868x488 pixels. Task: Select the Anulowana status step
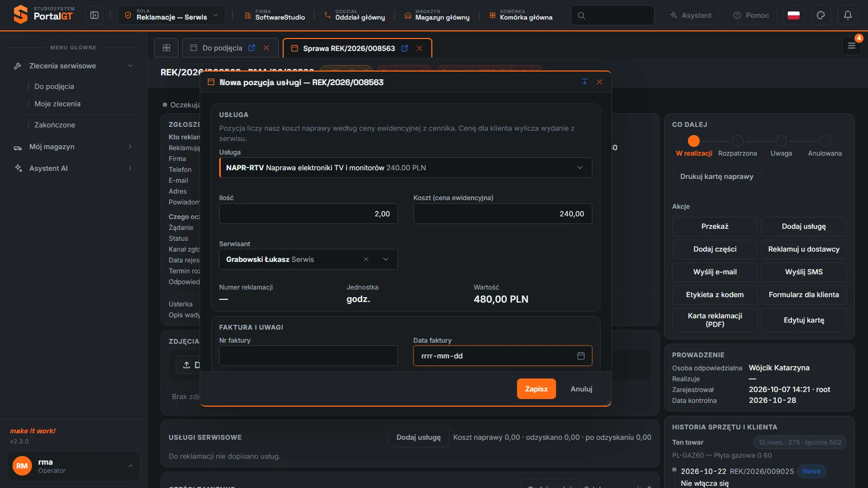point(825,146)
